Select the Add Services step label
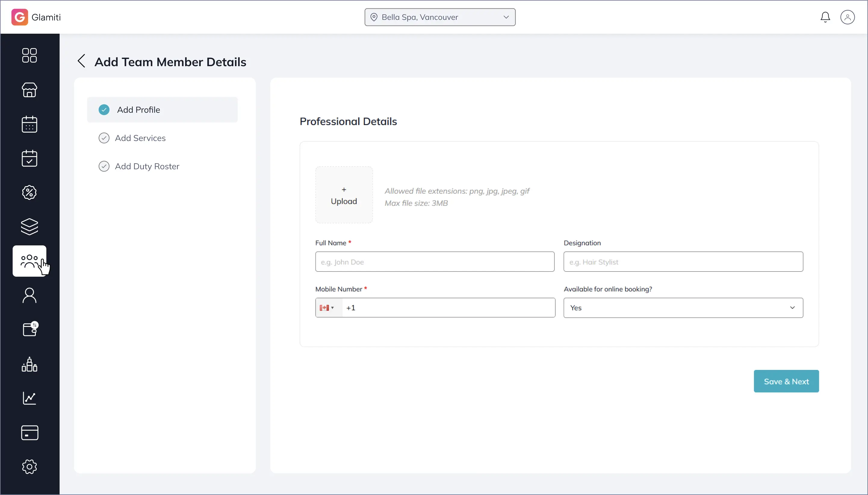 click(x=140, y=138)
